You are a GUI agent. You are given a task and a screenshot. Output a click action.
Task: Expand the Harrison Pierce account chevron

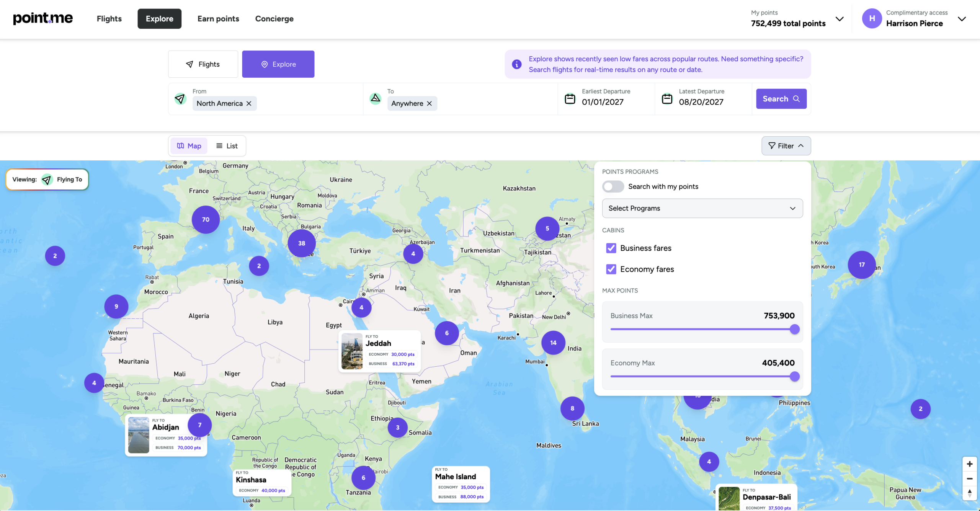[x=961, y=19]
